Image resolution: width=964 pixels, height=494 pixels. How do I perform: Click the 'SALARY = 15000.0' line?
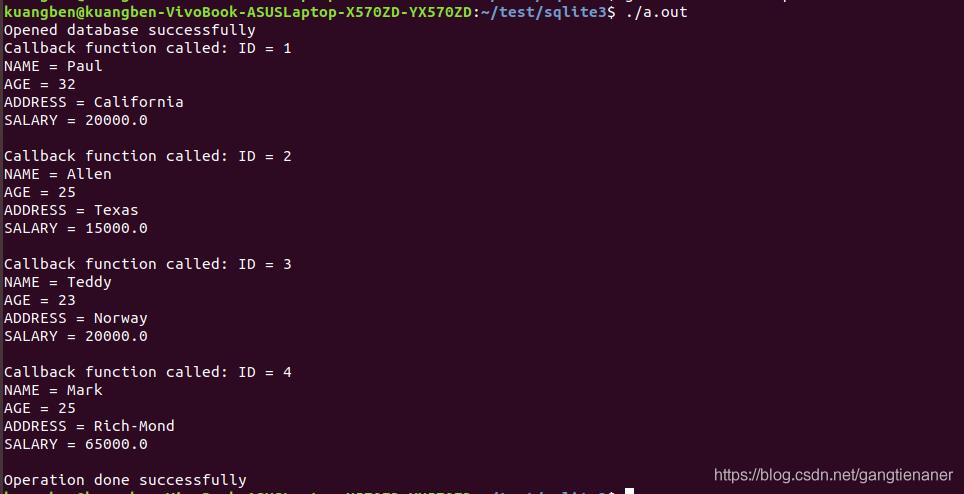pos(76,228)
